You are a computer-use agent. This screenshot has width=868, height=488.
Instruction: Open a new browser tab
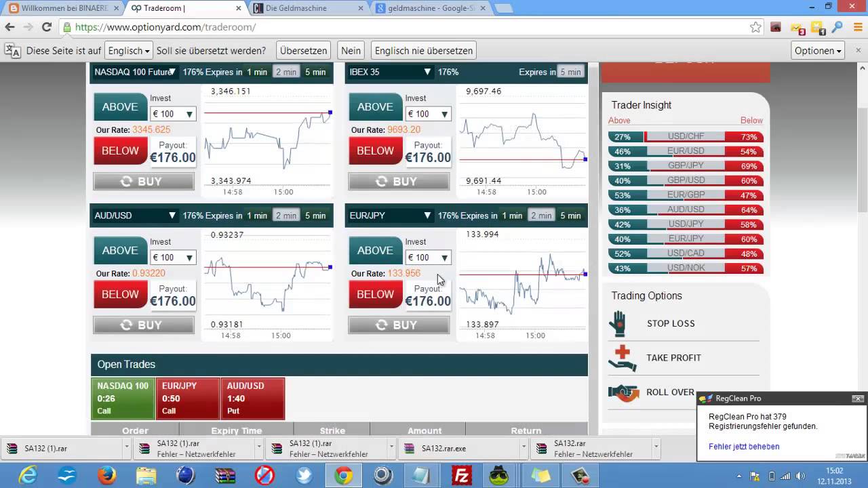click(x=503, y=8)
